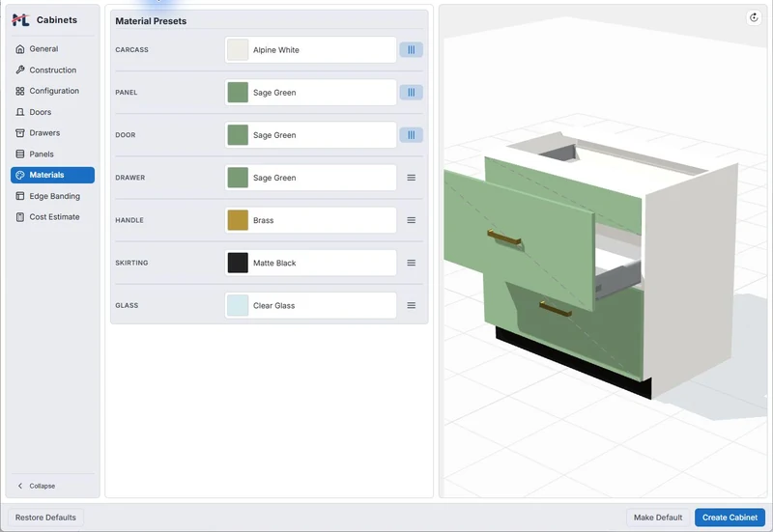Click the Brass handle color swatch

(238, 220)
